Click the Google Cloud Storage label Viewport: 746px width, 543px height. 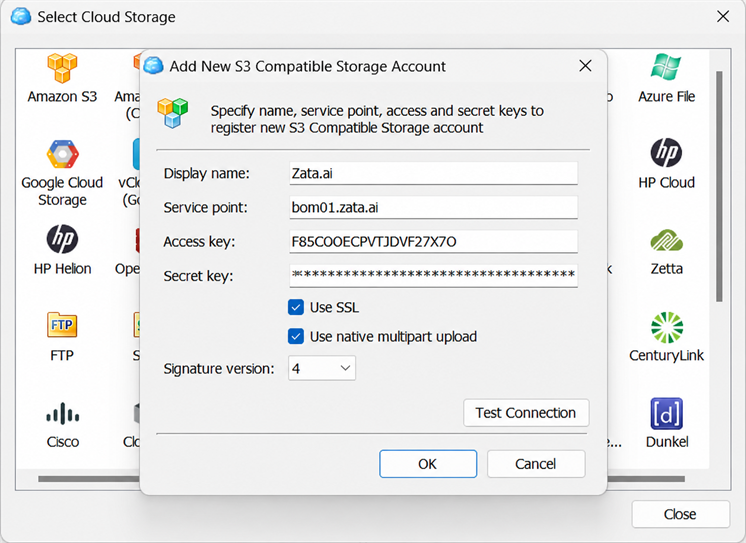(x=62, y=191)
